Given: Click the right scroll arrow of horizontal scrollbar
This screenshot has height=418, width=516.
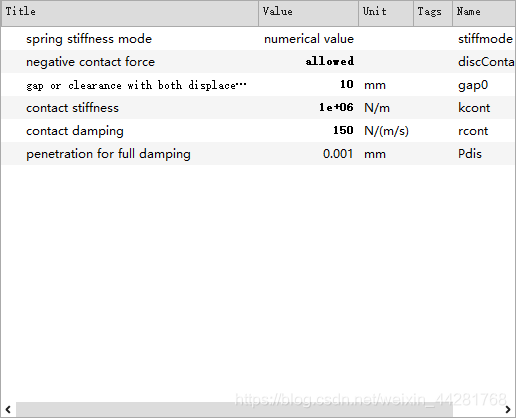Looking at the screenshot, I should [x=508, y=409].
